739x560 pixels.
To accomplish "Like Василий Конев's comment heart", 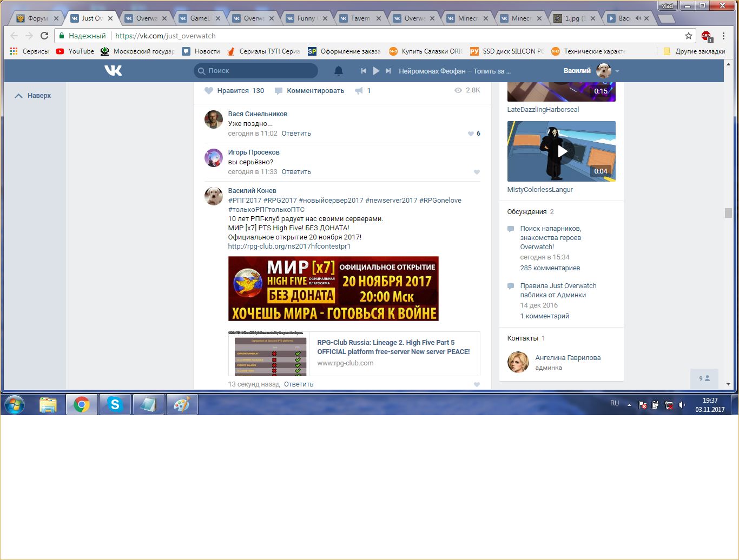I will [477, 384].
